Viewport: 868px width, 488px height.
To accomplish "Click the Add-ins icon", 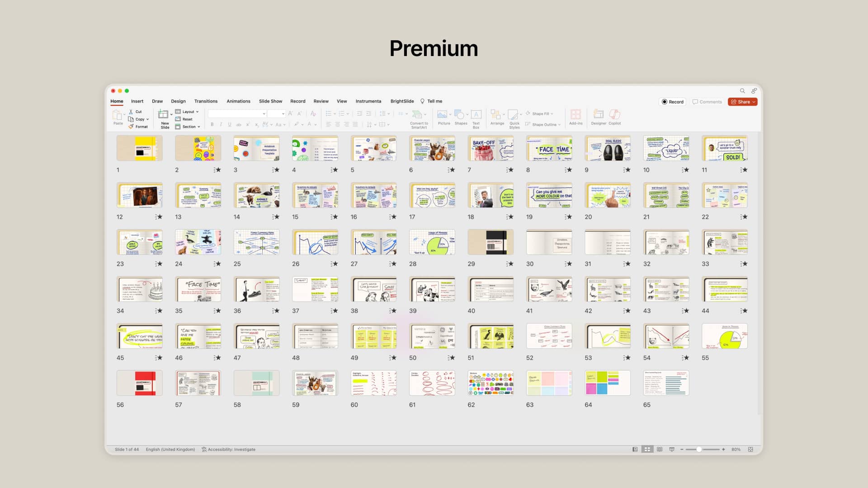I will pos(576,114).
